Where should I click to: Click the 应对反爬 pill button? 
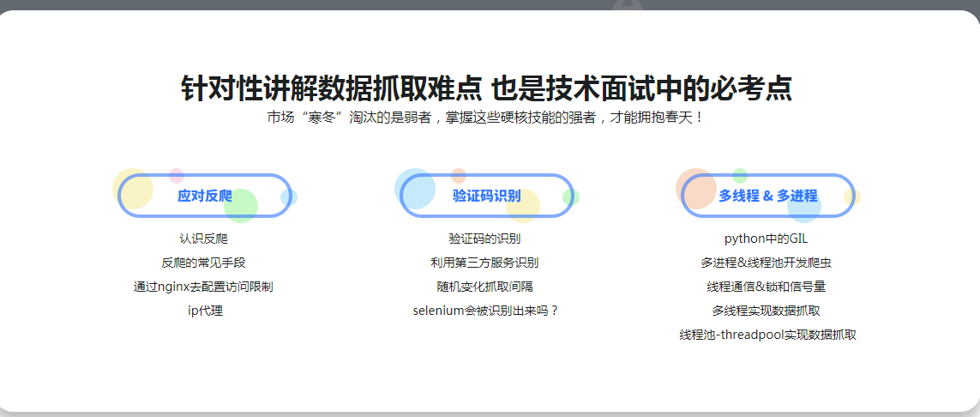pyautogui.click(x=204, y=196)
